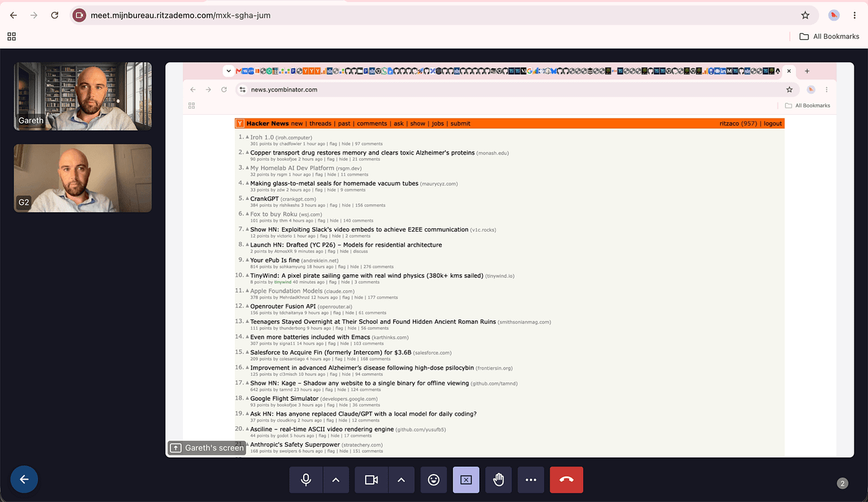
Task: Mute the microphone in the meeting toolbar
Action: (x=306, y=480)
